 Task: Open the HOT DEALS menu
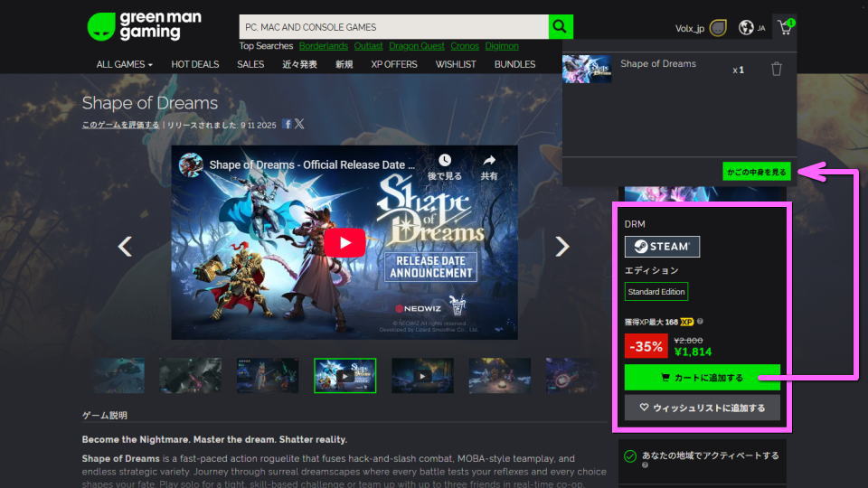coord(195,64)
